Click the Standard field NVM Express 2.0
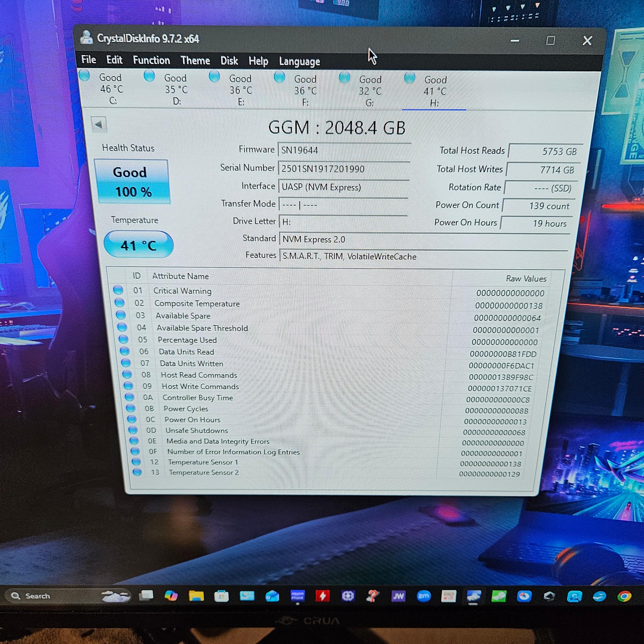 click(x=424, y=239)
